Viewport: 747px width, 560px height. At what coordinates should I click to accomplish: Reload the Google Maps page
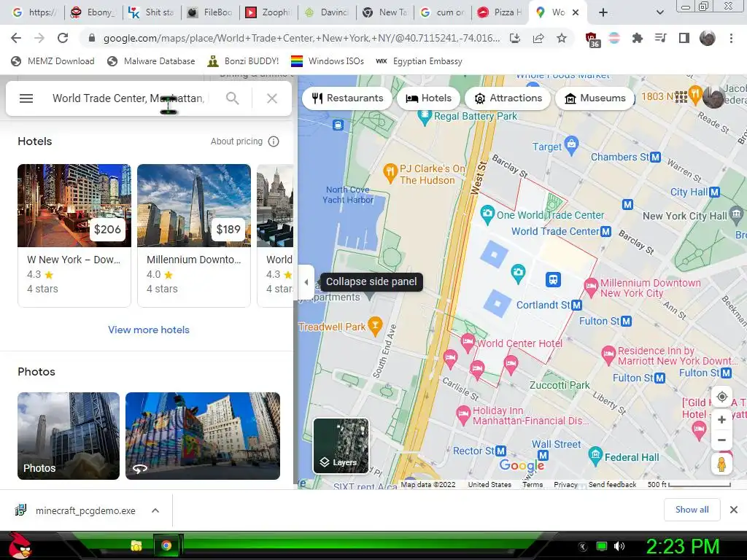coord(63,38)
